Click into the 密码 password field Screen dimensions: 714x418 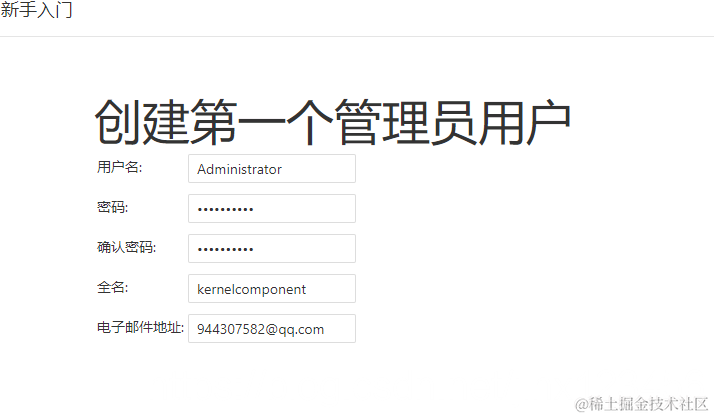pyautogui.click(x=272, y=209)
